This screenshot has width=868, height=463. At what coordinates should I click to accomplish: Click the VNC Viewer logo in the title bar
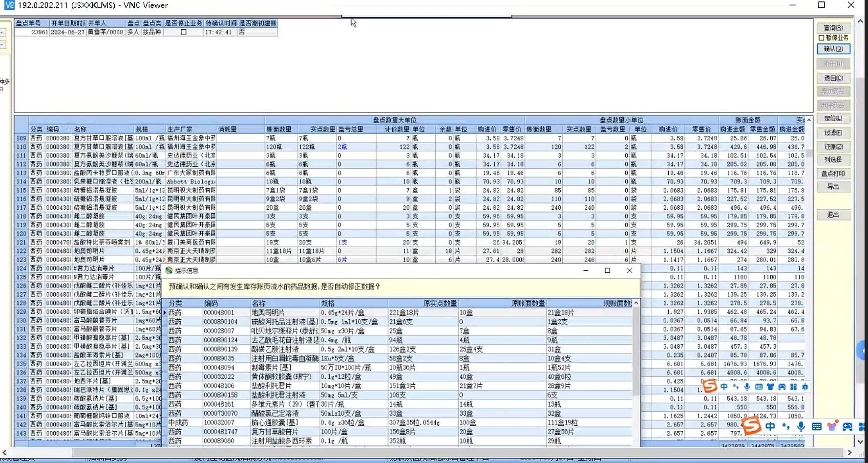point(9,5)
